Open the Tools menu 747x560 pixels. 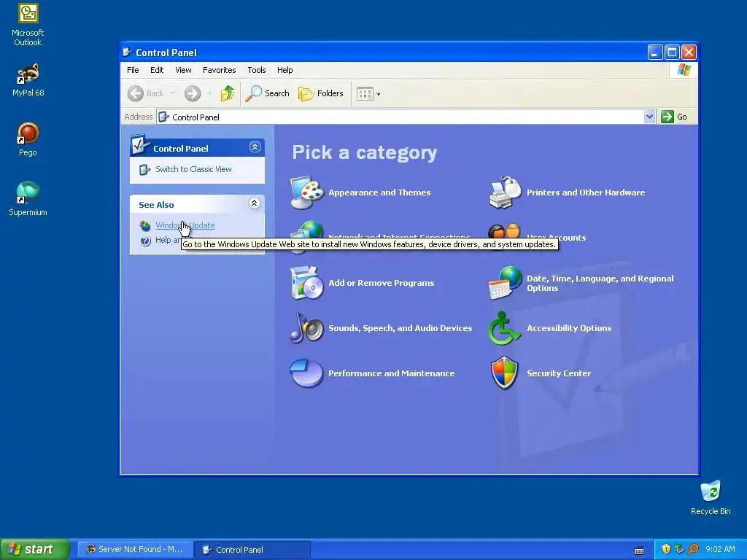(256, 70)
